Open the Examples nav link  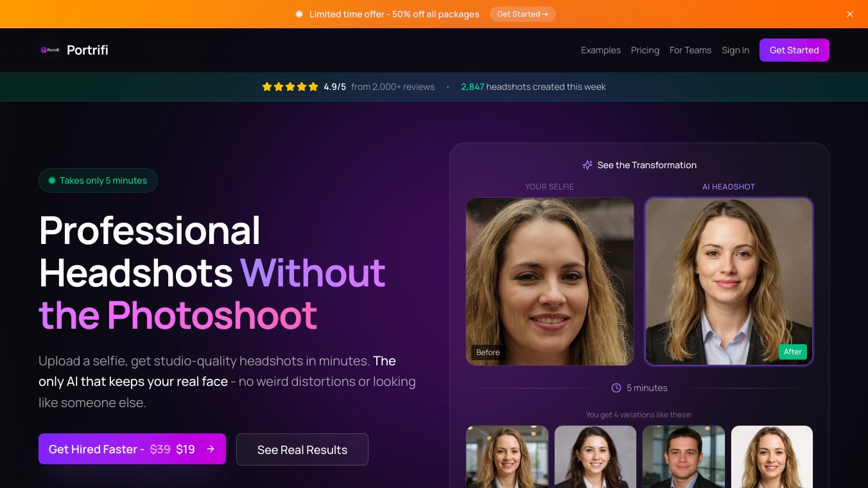tap(601, 50)
